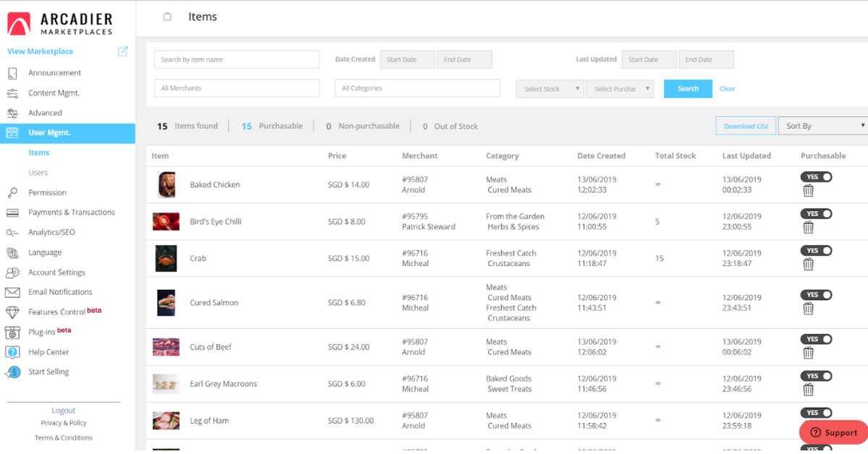Disable purchasable status on Bird's Eye Chilli
The image size is (868, 454).
pos(816,213)
